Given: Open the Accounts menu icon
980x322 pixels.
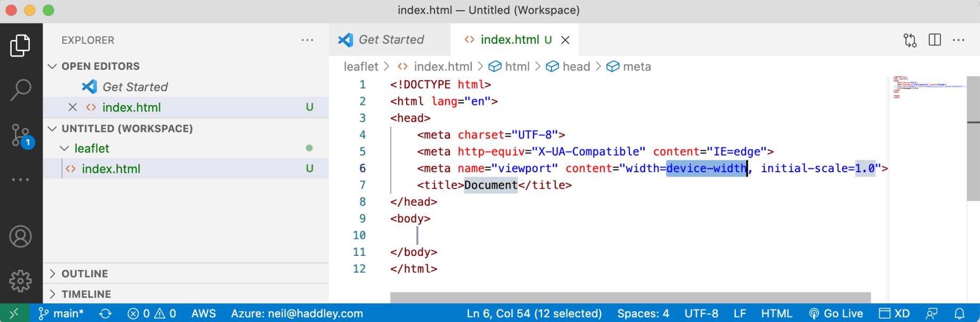Looking at the screenshot, I should tap(20, 237).
